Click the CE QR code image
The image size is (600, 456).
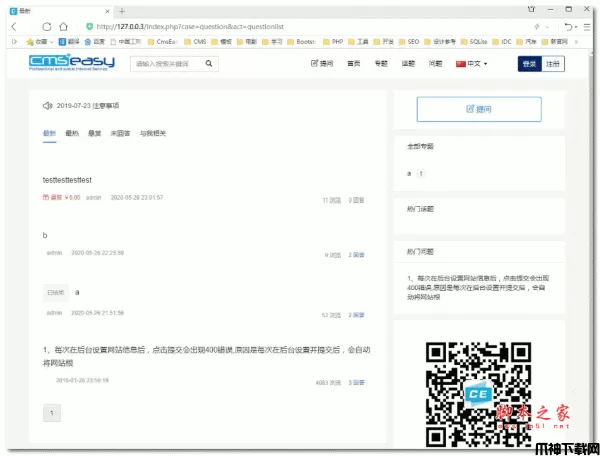coord(478,394)
